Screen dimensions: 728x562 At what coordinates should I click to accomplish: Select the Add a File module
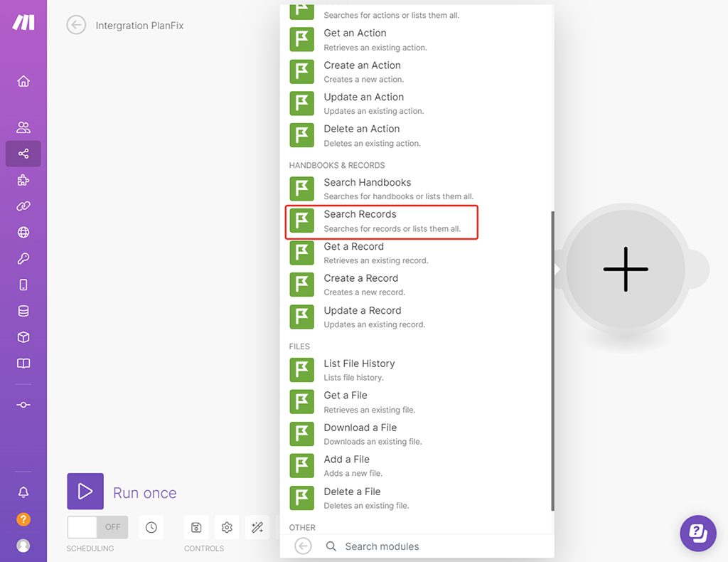(x=417, y=466)
